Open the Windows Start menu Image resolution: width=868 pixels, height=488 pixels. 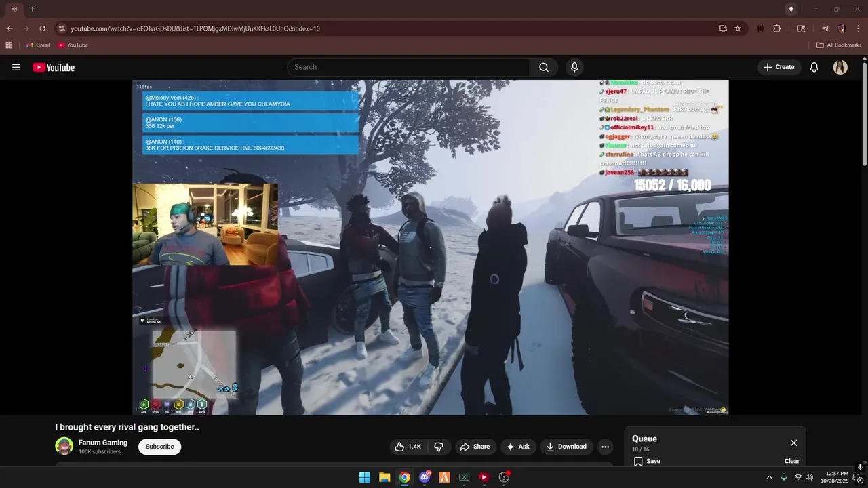(x=364, y=477)
